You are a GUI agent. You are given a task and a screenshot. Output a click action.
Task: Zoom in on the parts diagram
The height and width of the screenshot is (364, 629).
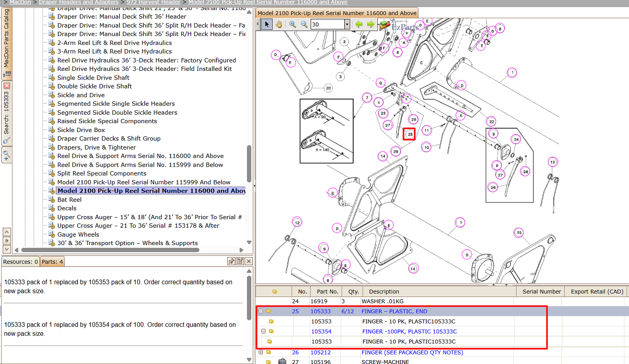click(293, 24)
